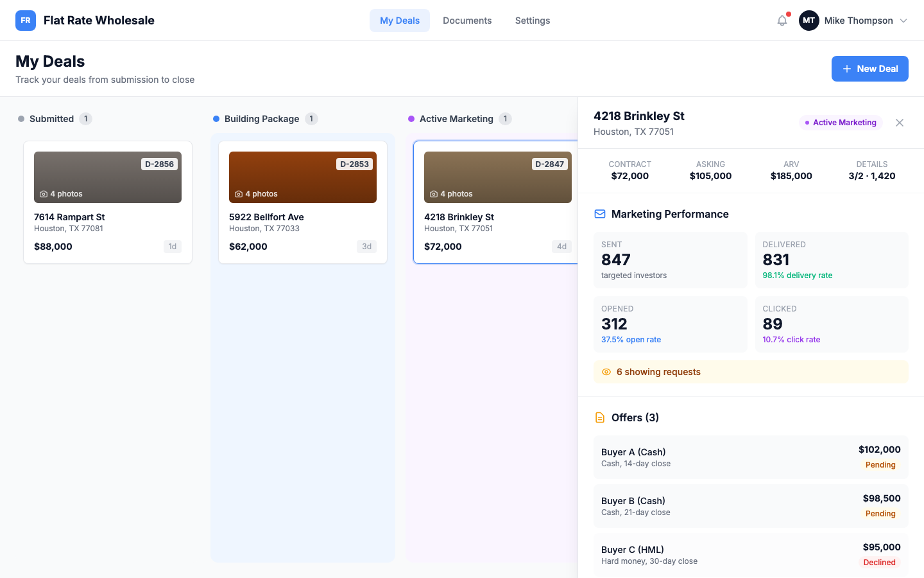Open the Settings tab

(x=532, y=20)
